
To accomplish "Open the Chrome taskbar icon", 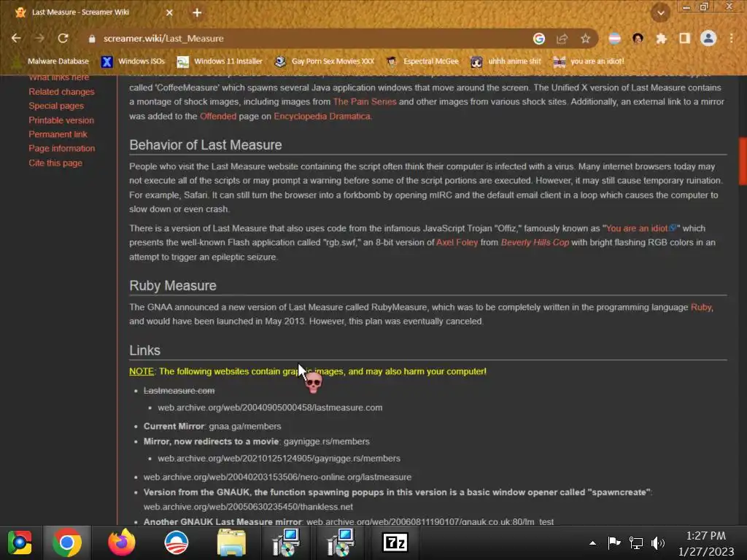I will click(66, 542).
